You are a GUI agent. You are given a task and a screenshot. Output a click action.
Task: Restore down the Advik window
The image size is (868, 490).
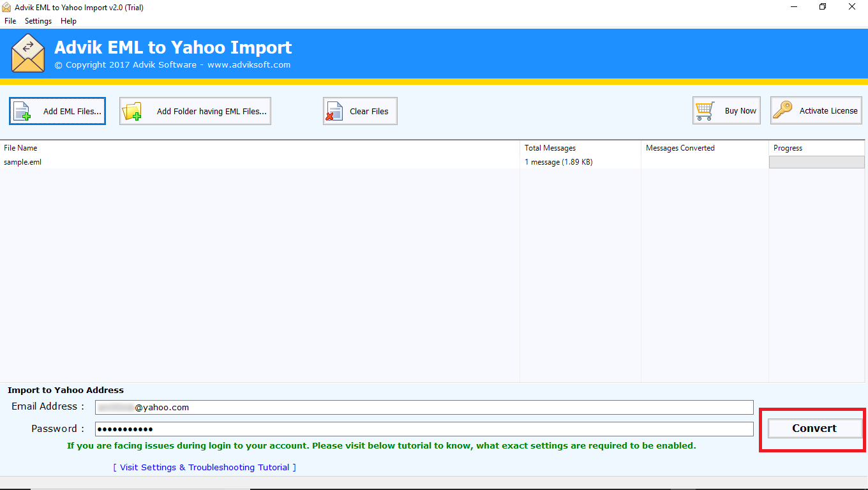[823, 7]
